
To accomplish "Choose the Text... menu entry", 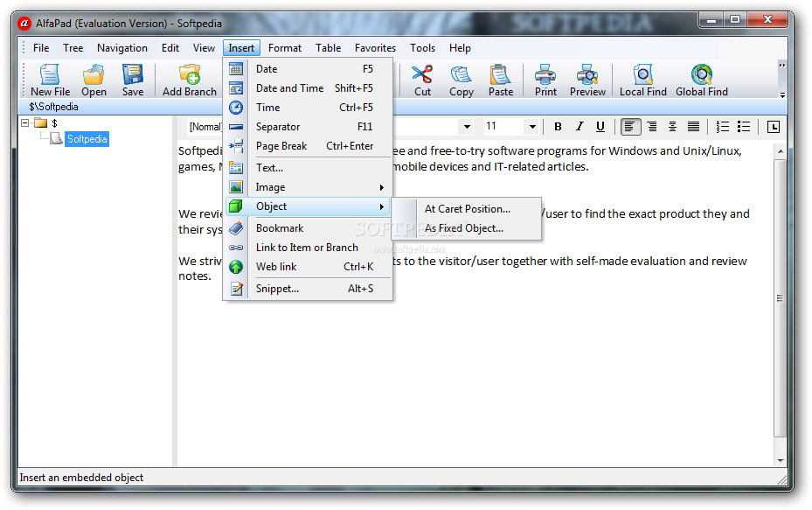I will (309, 167).
